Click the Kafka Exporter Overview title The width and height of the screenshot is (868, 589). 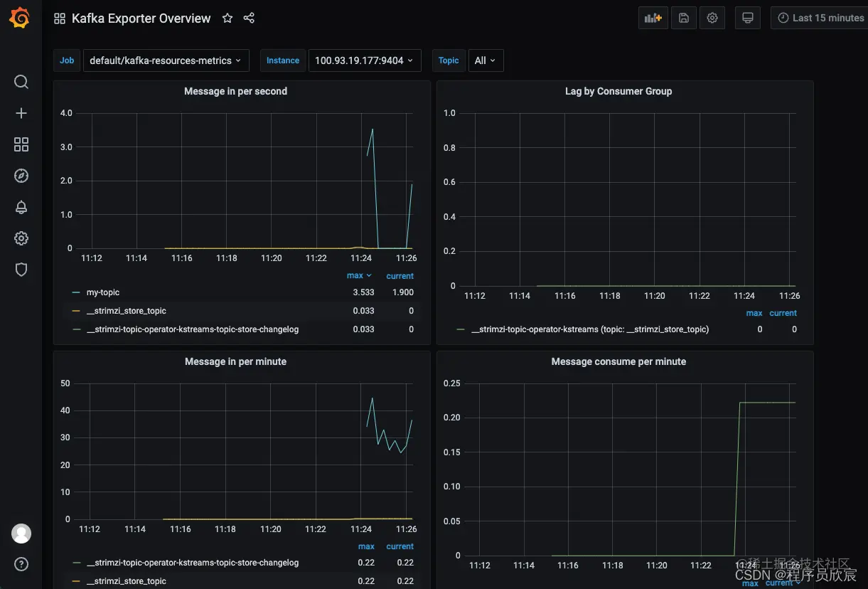[141, 18]
